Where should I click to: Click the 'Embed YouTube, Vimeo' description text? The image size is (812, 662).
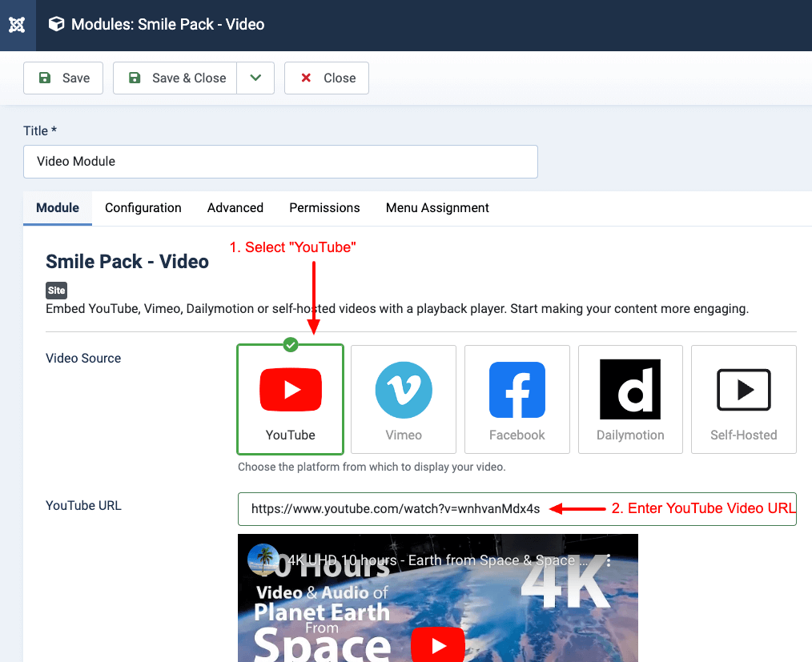coord(397,309)
